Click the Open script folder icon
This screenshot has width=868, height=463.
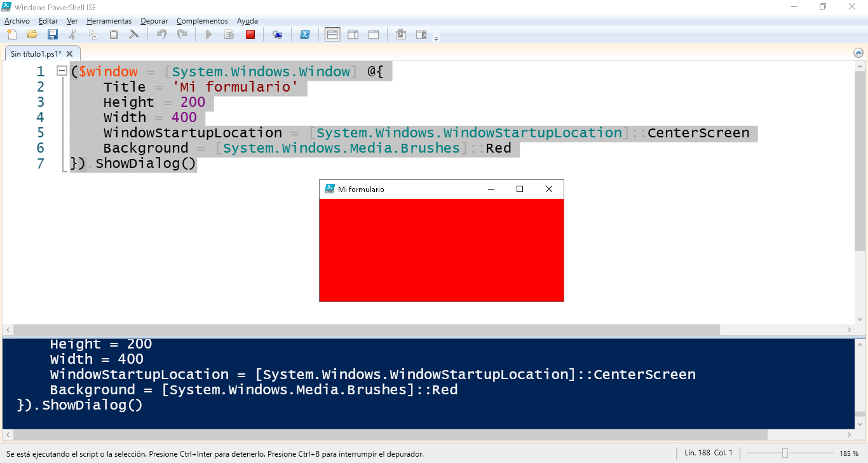click(32, 34)
